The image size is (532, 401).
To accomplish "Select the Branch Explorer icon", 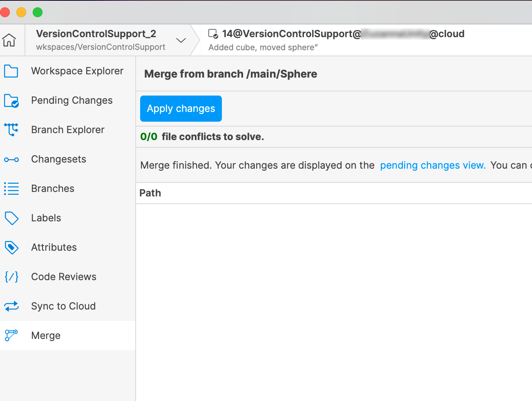I will [11, 130].
